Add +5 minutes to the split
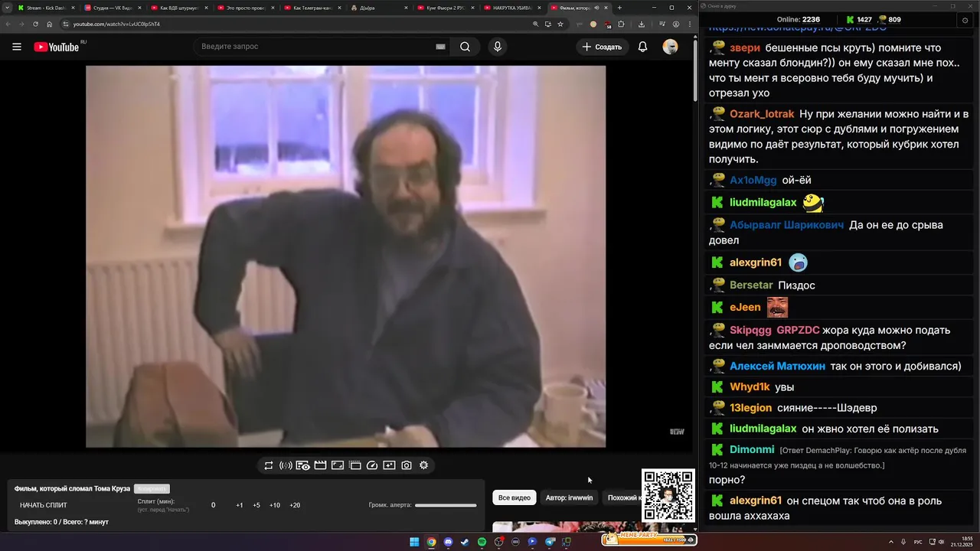Image resolution: width=980 pixels, height=551 pixels. point(256,505)
